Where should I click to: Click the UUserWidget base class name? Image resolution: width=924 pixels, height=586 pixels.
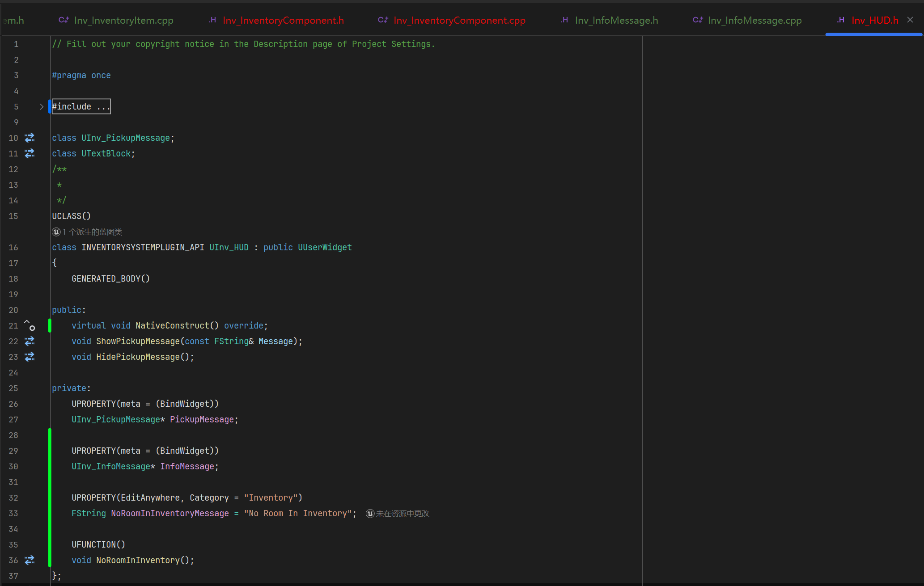[x=325, y=247]
